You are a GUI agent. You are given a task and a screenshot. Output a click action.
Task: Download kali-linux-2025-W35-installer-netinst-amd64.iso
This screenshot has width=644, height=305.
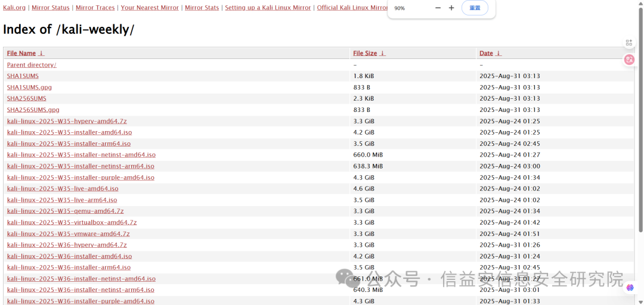click(x=81, y=155)
